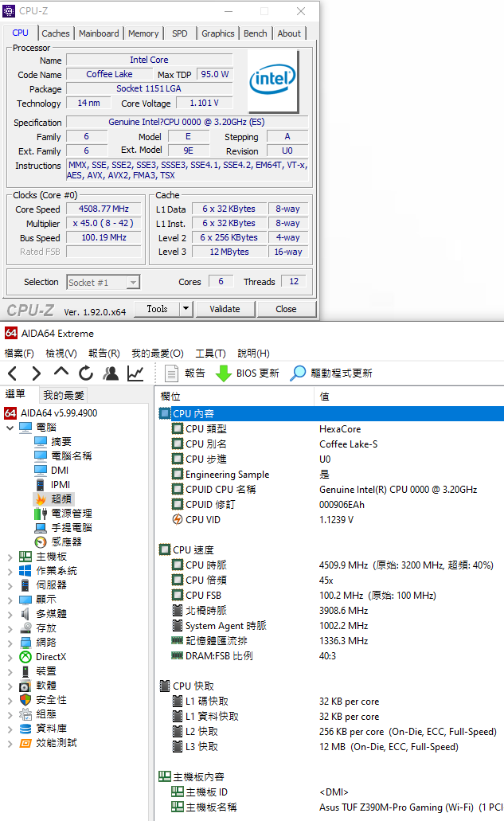Viewport: 504px width, 821px height.
Task: Select the AIDA64 v5.99.4900 root node
Action: coord(51,413)
